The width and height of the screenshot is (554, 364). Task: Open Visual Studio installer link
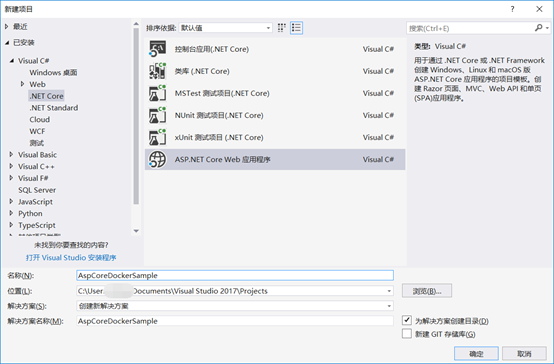(x=71, y=258)
